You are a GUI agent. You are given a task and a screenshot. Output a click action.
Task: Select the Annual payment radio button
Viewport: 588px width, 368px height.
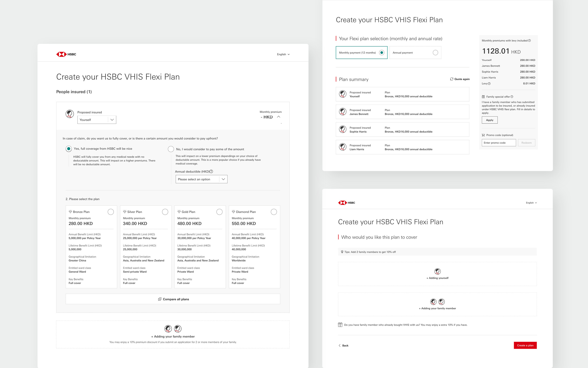click(435, 53)
